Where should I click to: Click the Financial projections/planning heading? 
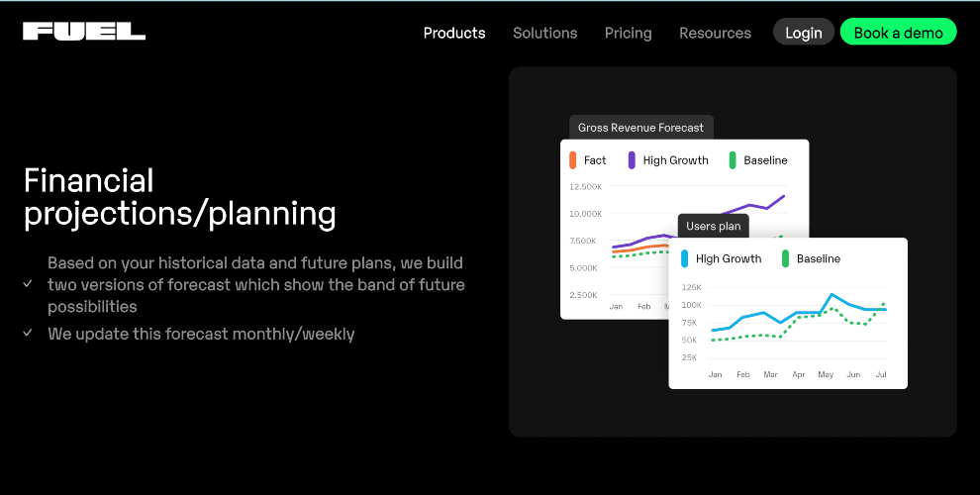(x=180, y=197)
